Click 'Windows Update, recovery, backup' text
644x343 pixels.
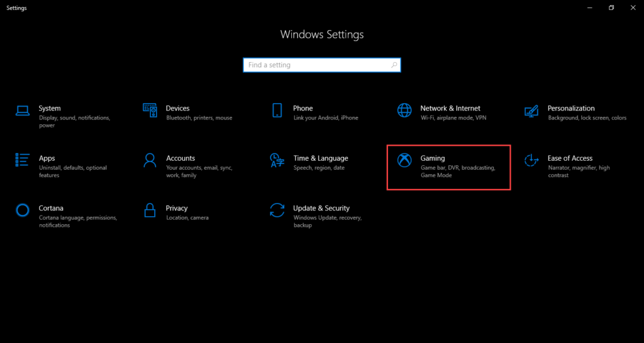(x=327, y=222)
